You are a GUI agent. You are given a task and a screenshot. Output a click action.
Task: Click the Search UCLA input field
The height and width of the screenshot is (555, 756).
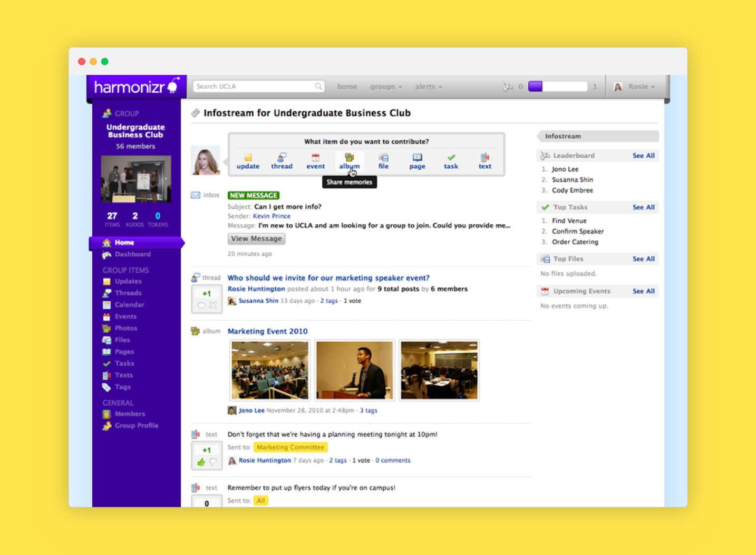pyautogui.click(x=255, y=87)
